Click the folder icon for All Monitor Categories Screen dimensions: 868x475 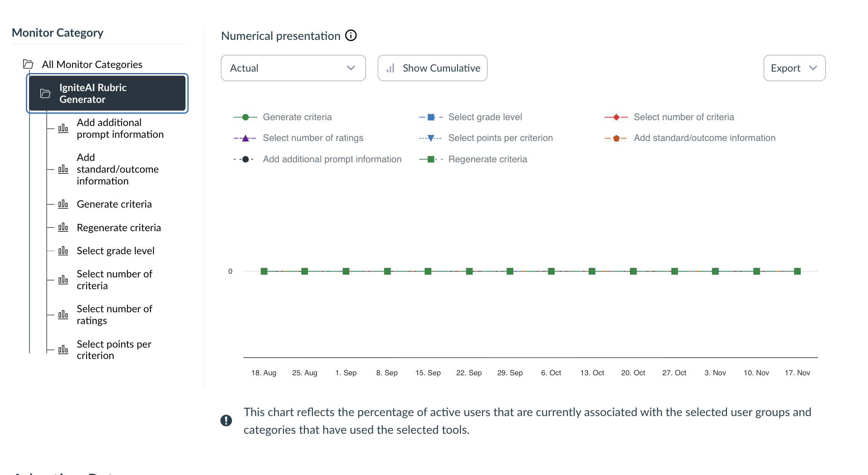pos(28,64)
